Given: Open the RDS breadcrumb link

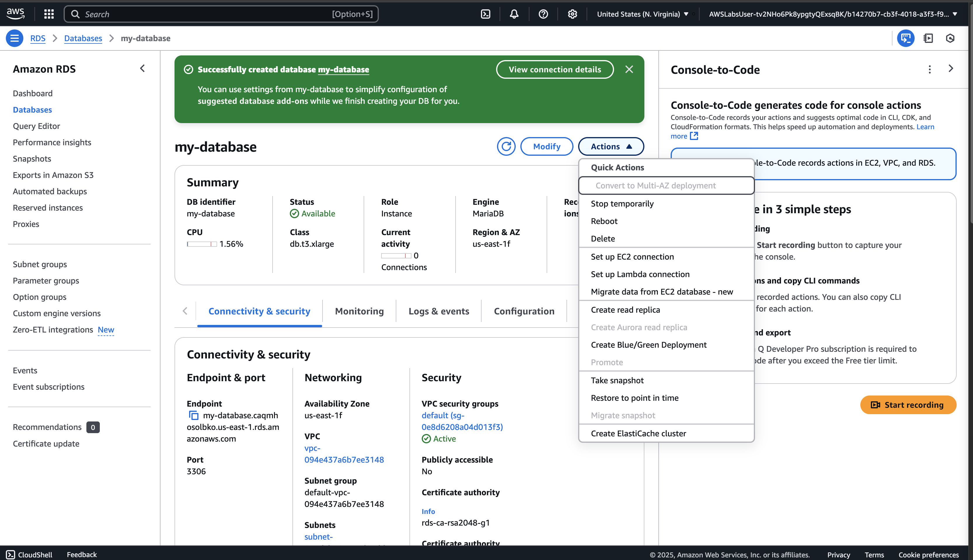Looking at the screenshot, I should 38,38.
